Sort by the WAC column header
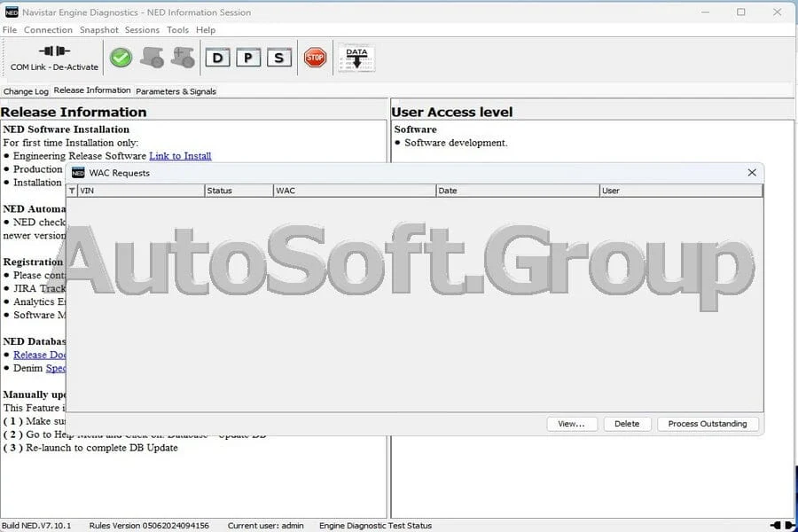The width and height of the screenshot is (798, 532). pyautogui.click(x=355, y=191)
